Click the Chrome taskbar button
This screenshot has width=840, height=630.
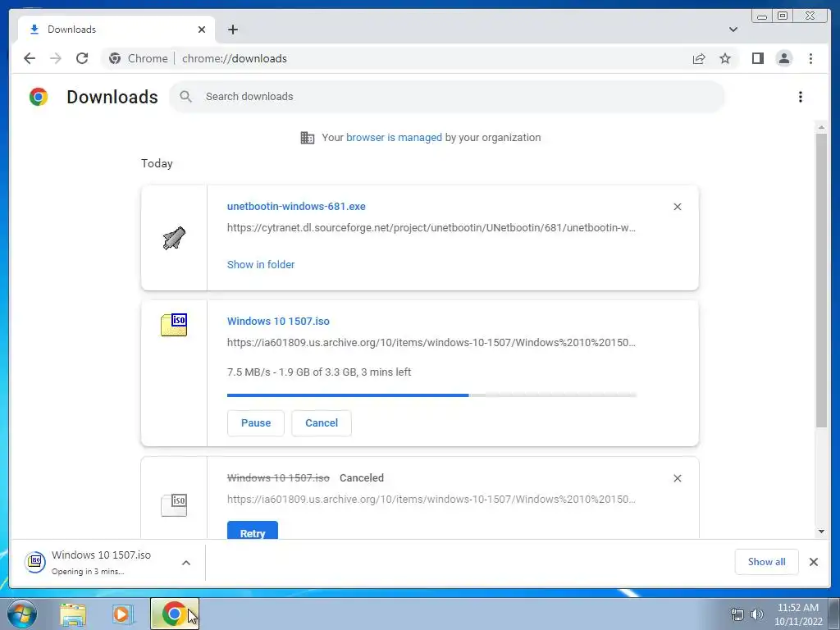(175, 614)
